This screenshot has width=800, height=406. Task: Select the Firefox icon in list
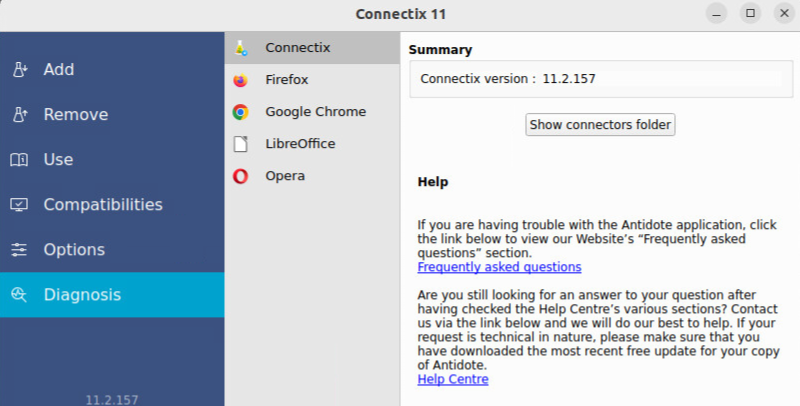click(x=240, y=80)
